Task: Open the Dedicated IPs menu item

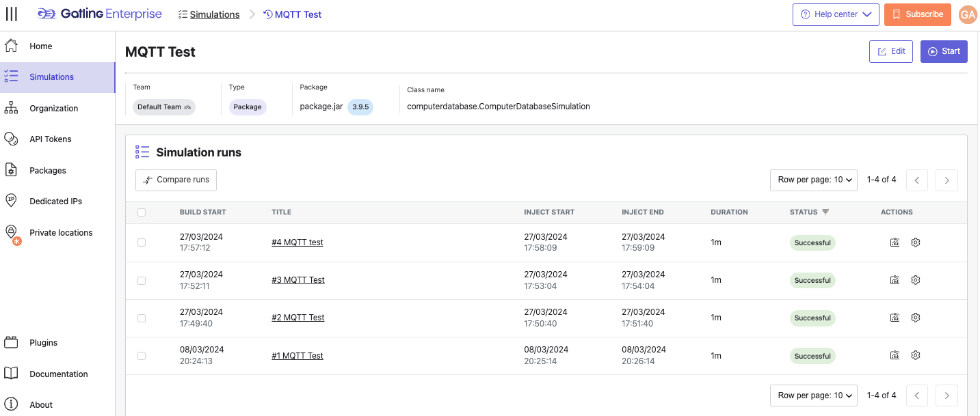Action: [57, 202]
